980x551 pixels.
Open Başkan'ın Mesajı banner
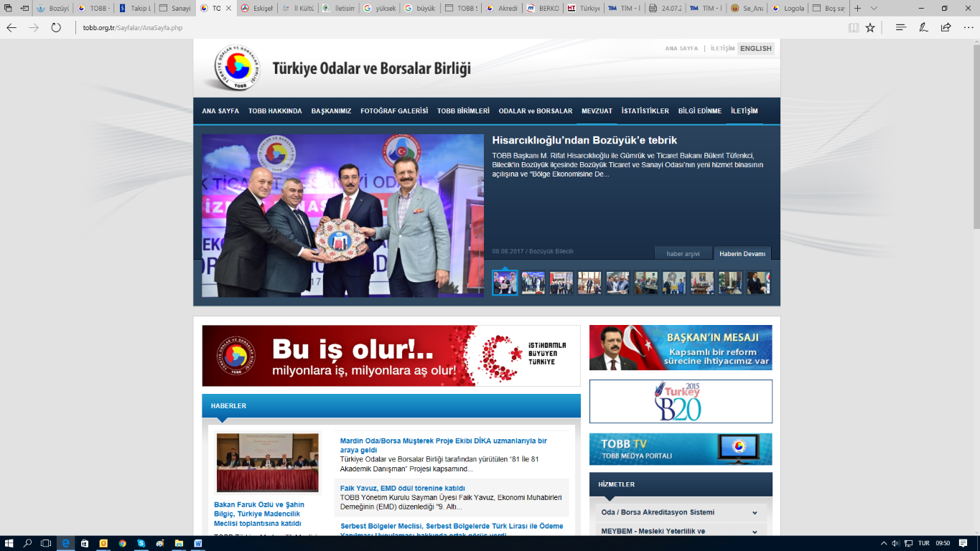pos(681,348)
